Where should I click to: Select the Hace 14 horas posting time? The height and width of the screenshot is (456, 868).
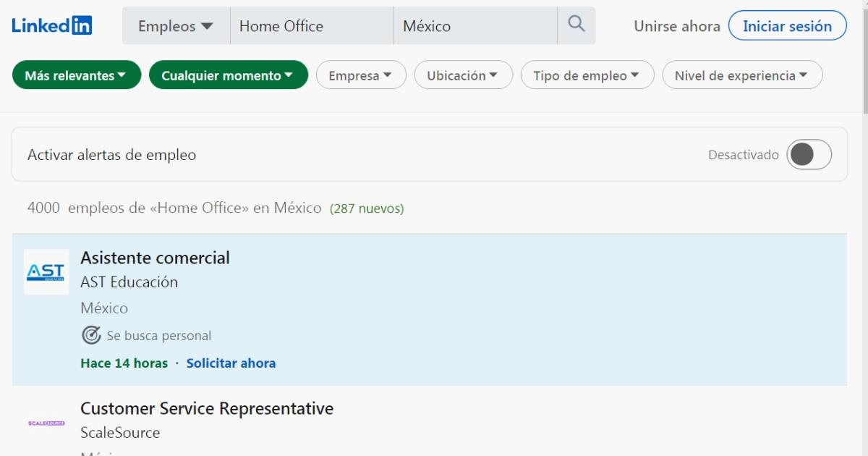click(x=124, y=363)
